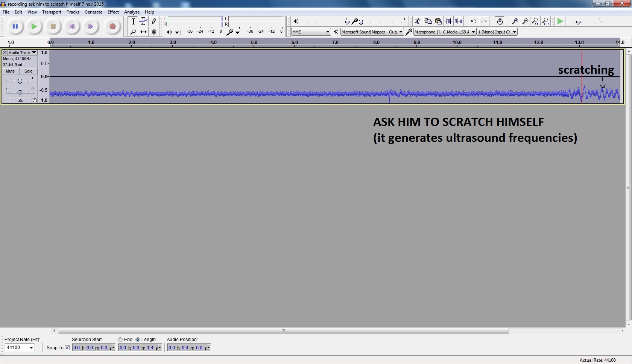The height and width of the screenshot is (364, 632).
Task: Mute the audio track
Action: (x=11, y=71)
